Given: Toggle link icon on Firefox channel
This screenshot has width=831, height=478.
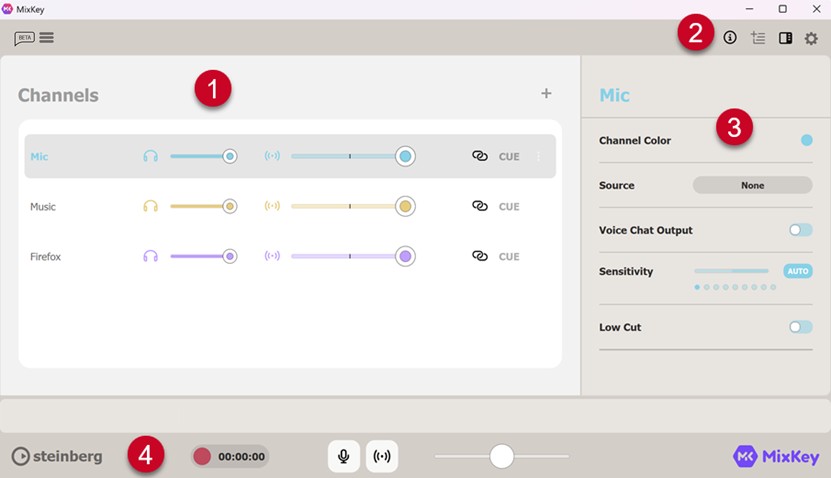Looking at the screenshot, I should [x=480, y=256].
